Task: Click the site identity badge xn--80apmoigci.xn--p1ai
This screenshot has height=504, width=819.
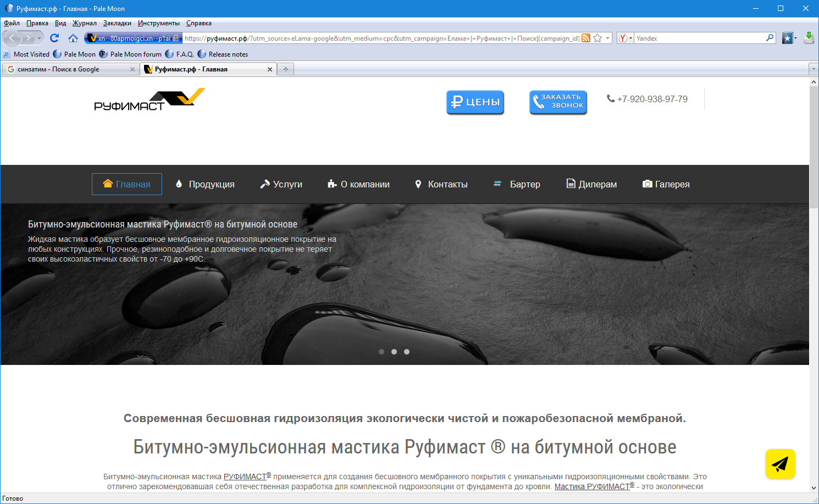Action: [x=133, y=38]
